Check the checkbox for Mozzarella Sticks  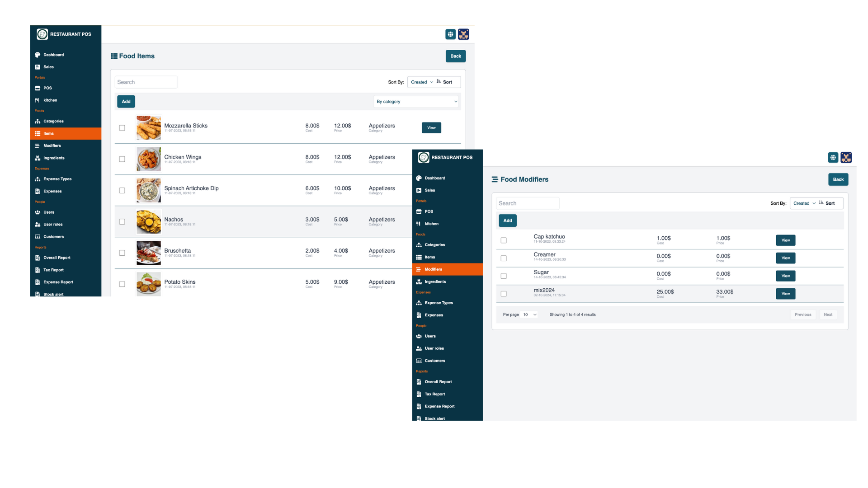122,128
